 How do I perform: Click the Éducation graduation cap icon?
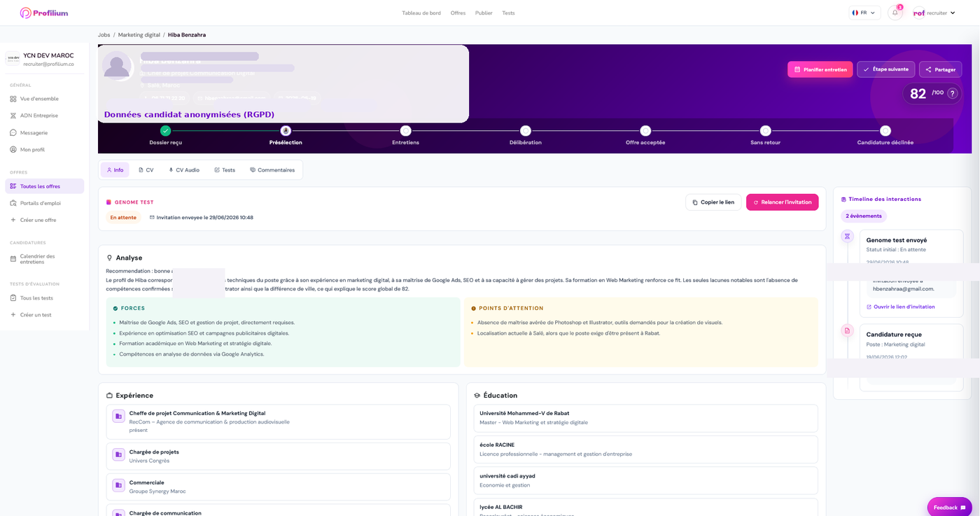click(477, 396)
